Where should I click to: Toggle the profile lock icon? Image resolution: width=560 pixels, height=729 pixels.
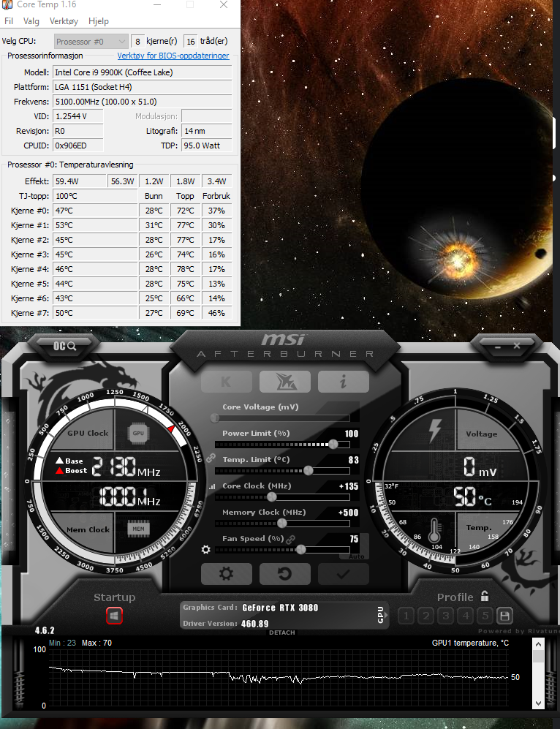[485, 596]
